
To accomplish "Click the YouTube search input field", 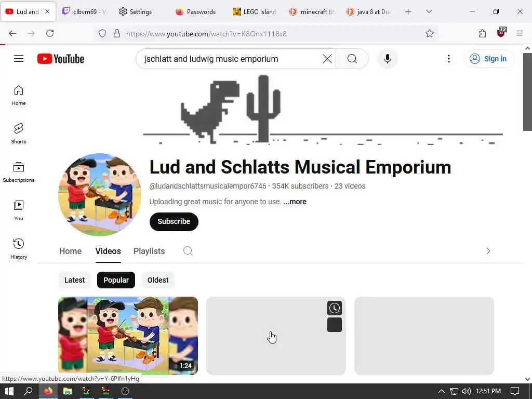I will tap(231, 59).
